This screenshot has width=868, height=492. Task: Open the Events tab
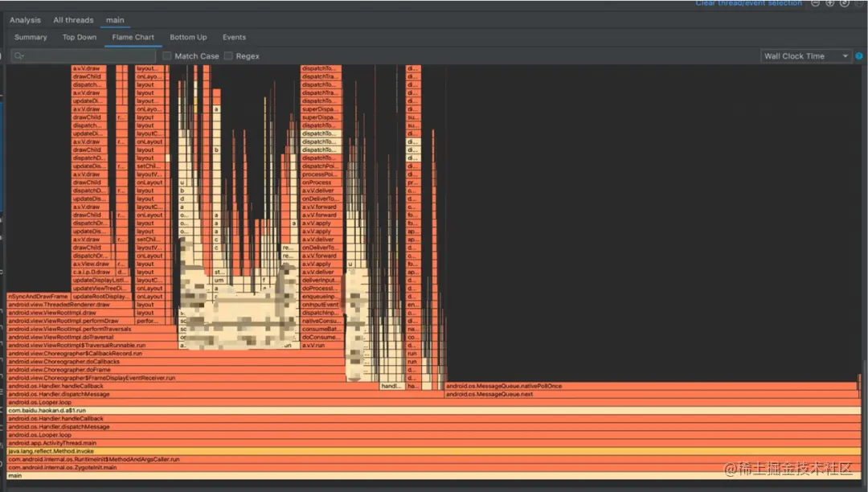(234, 37)
